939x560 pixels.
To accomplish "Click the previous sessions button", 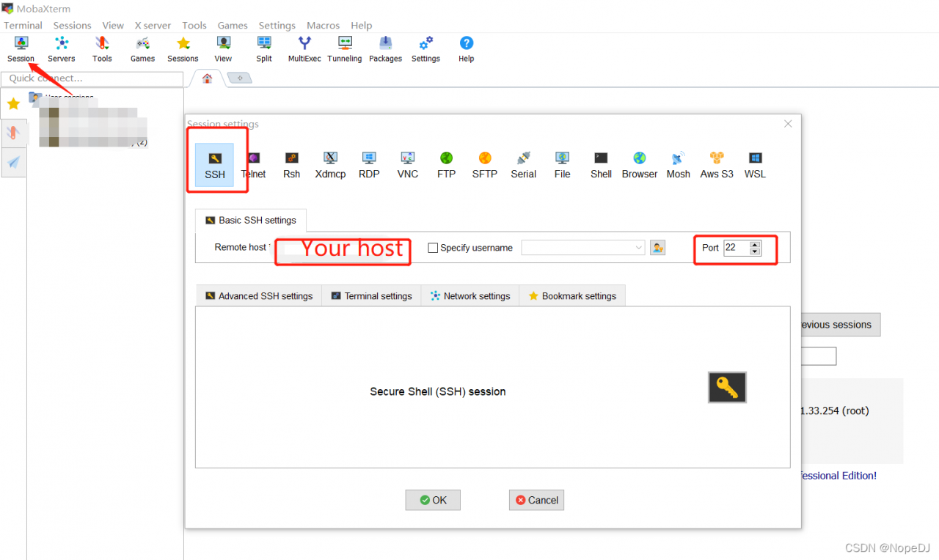I will click(841, 325).
